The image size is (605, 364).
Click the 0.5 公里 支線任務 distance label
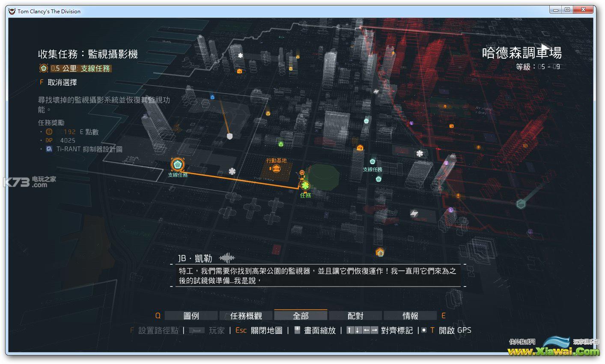80,69
